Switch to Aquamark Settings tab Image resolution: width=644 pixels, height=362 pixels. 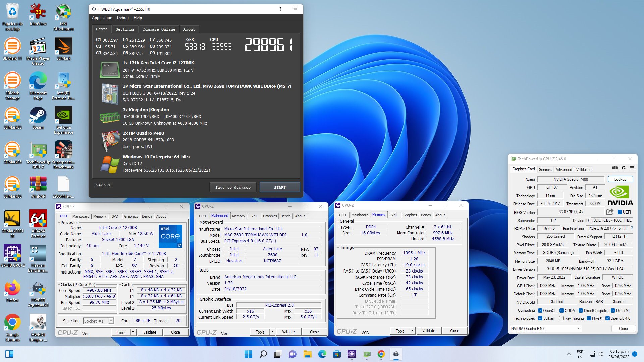(x=125, y=29)
